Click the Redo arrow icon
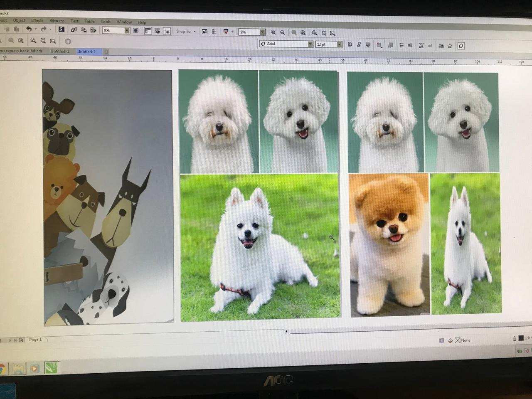Viewport: 532px width, 399px height. click(x=44, y=29)
